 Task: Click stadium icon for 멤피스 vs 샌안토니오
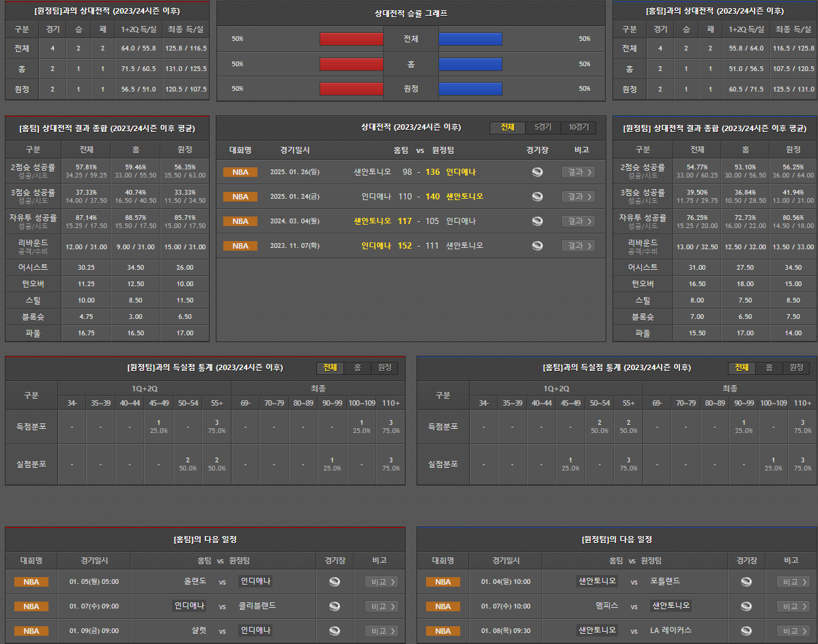click(746, 606)
